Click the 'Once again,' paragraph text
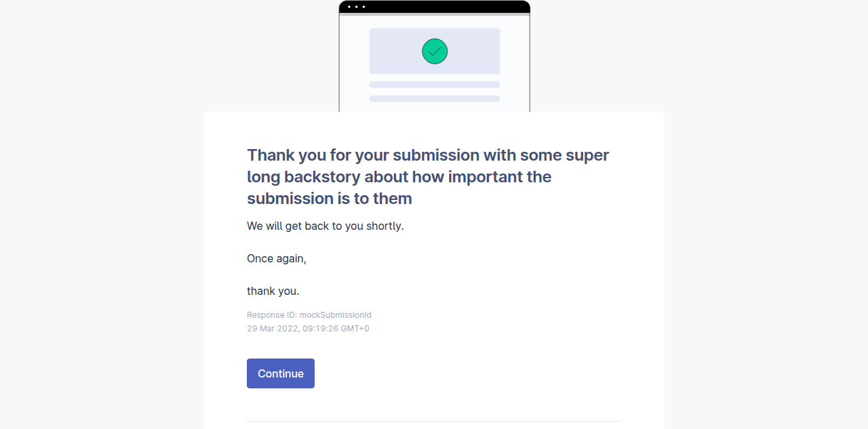Image resolution: width=868 pixels, height=429 pixels. click(277, 258)
